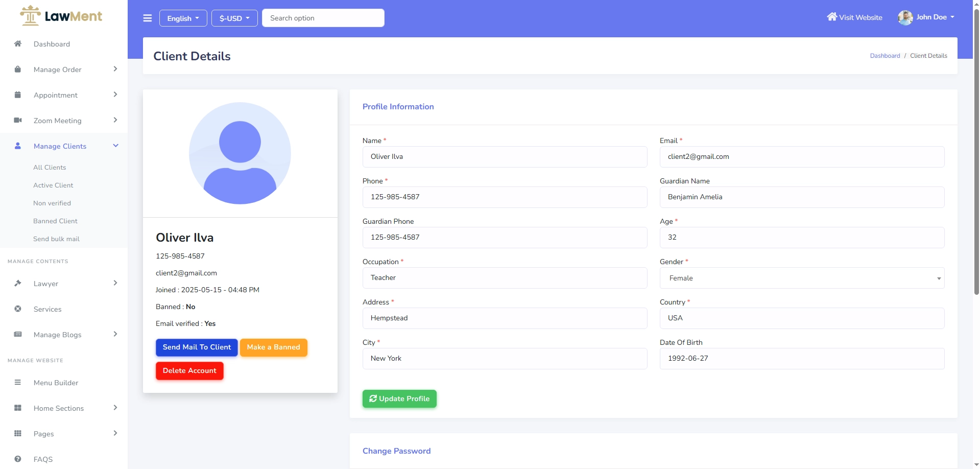The width and height of the screenshot is (980, 469).
Task: Open All Clients submenu item
Action: [50, 167]
